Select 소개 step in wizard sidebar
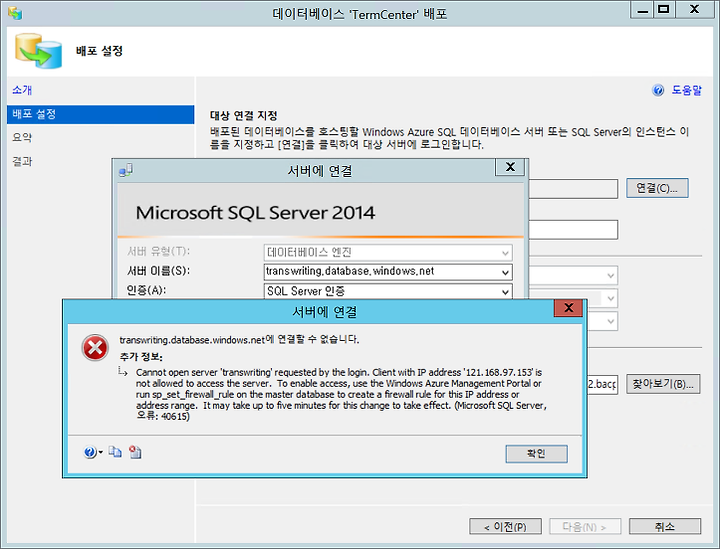This screenshot has width=720, height=549. (22, 90)
